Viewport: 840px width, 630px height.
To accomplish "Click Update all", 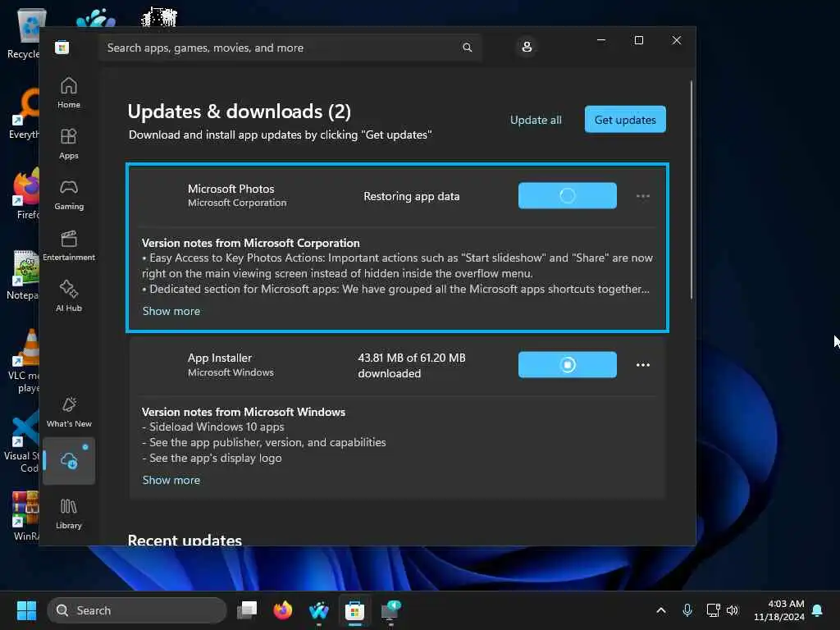I will pyautogui.click(x=536, y=120).
